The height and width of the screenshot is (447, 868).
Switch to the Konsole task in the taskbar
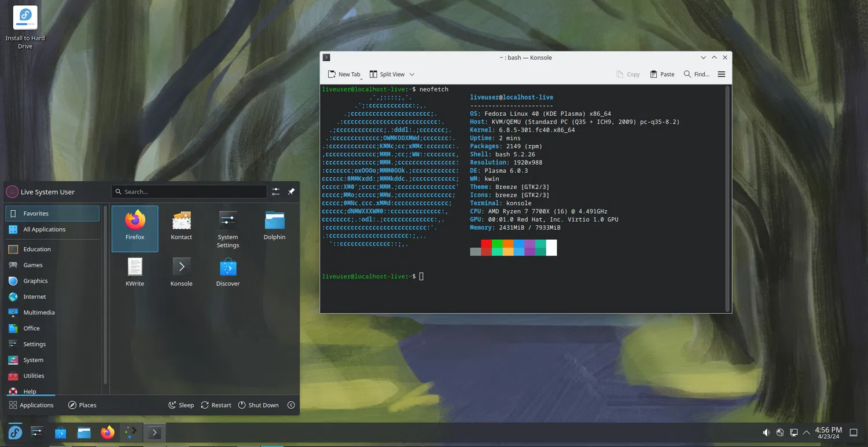pos(154,432)
